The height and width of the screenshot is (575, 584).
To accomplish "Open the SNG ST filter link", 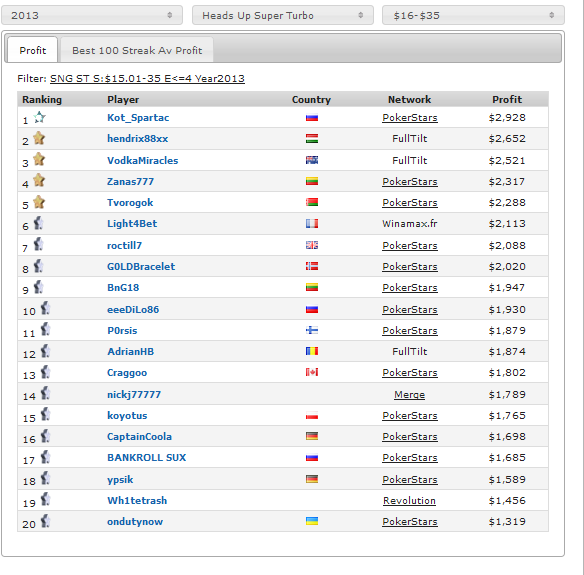I will pyautogui.click(x=147, y=79).
